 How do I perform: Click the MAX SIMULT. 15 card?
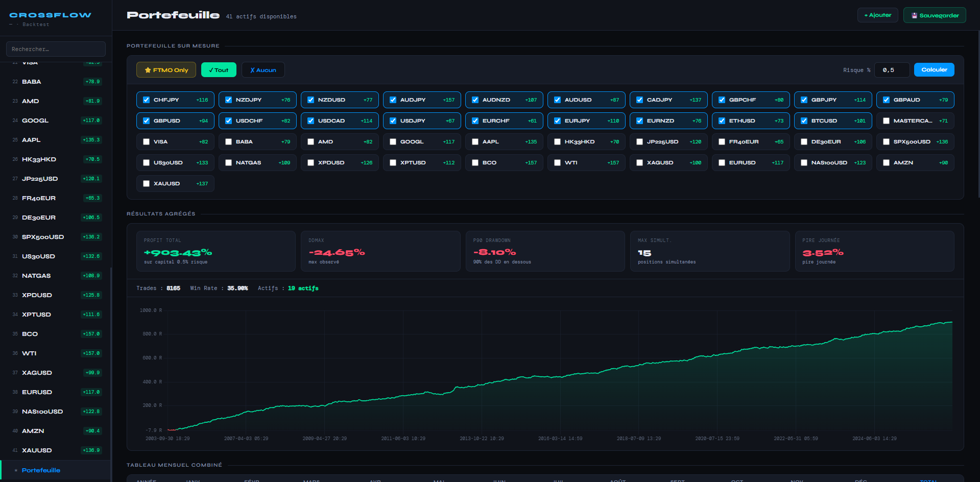pyautogui.click(x=710, y=251)
